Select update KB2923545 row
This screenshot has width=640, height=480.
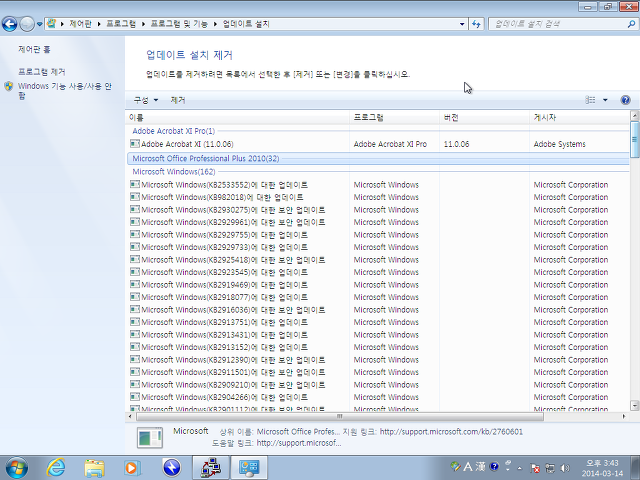click(x=378, y=272)
